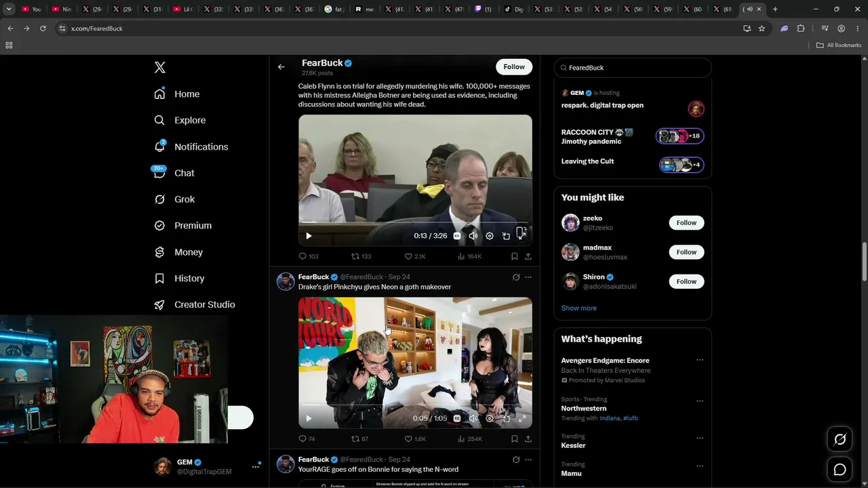Go back using the profile arrow
The width and height of the screenshot is (868, 488).
[281, 67]
